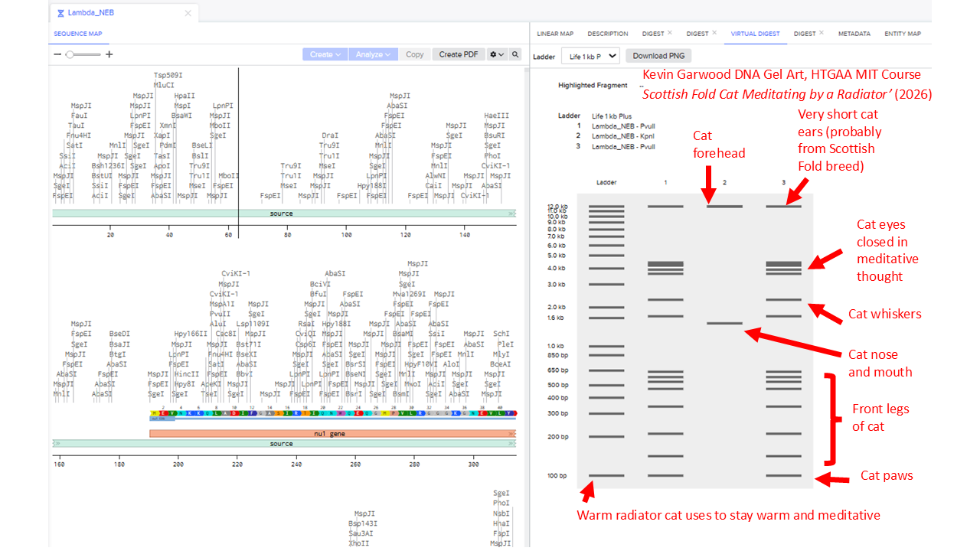Switch to the Entity Map tab
Image resolution: width=980 pixels, height=551 pixels.
[x=903, y=34]
